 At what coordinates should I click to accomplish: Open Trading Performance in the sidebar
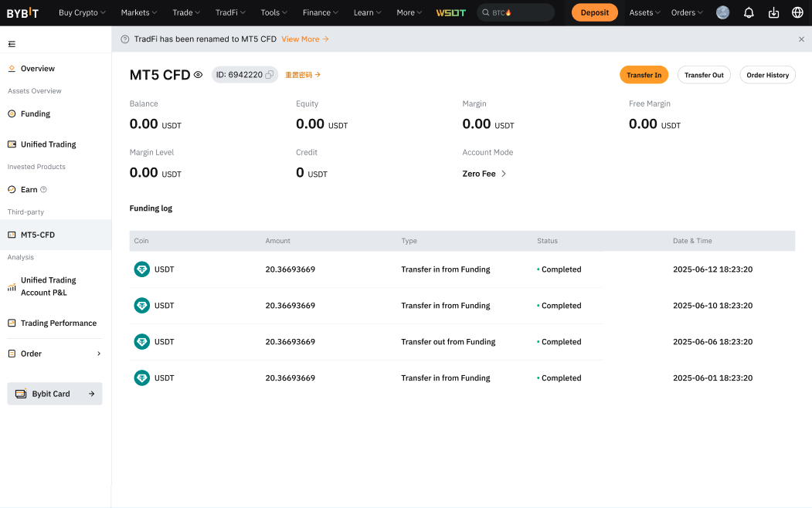[59, 323]
